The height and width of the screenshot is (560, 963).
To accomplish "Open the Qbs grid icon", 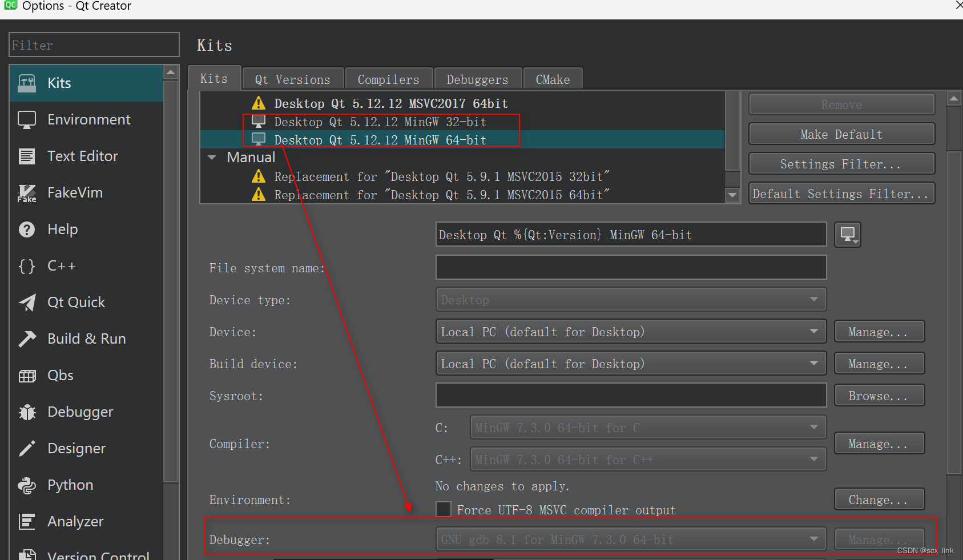I will pyautogui.click(x=27, y=376).
